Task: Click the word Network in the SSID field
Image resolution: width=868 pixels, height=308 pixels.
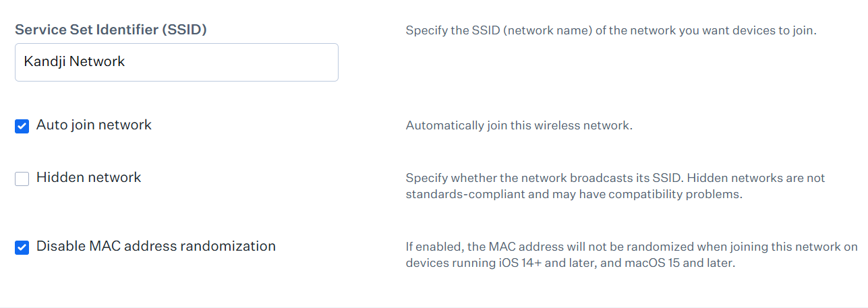Action: 98,61
